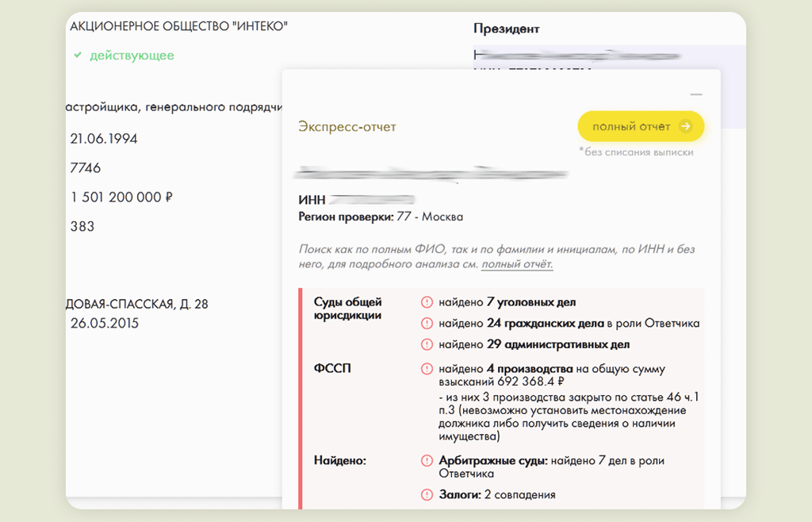The image size is (812, 522).
Task: Click the "ФССП" section label
Action: coord(332,368)
